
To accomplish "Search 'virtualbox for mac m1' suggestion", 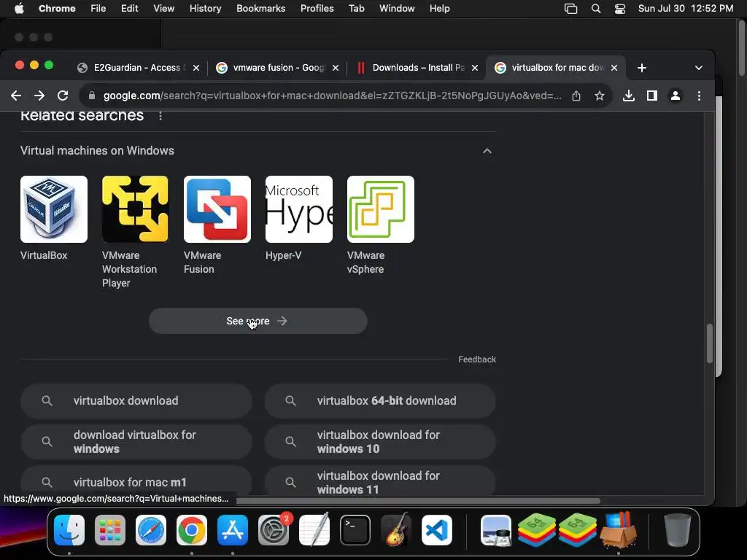I will click(136, 481).
